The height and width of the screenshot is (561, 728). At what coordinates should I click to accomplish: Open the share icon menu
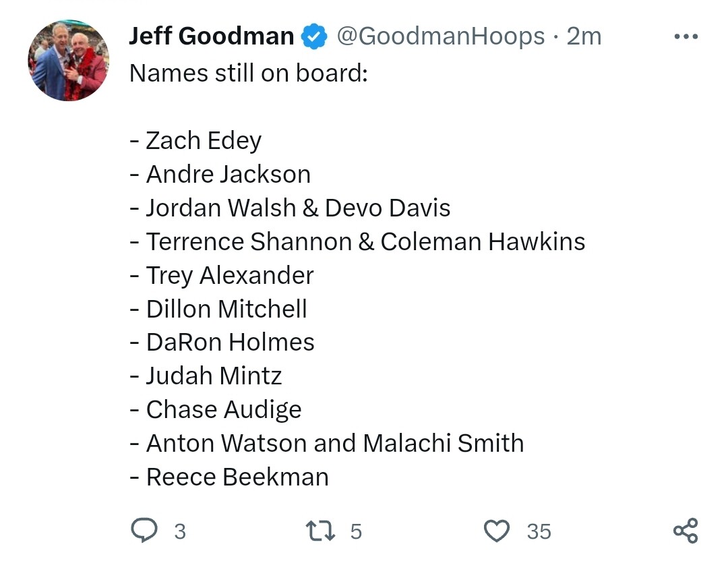[x=686, y=531]
